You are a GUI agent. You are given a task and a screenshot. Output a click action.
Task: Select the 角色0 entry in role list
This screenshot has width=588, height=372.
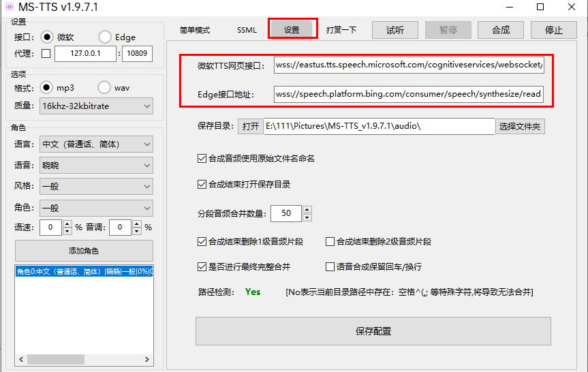click(x=84, y=271)
